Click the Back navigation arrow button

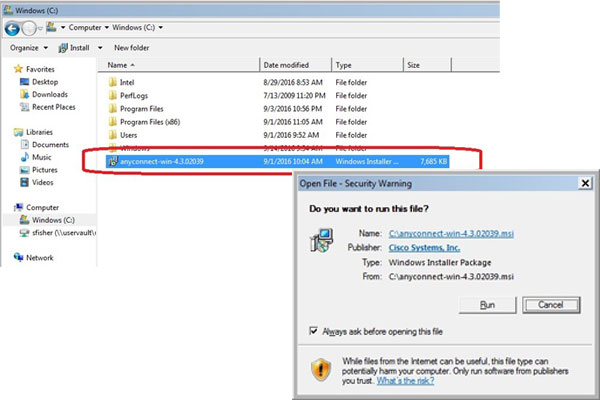pos(13,29)
